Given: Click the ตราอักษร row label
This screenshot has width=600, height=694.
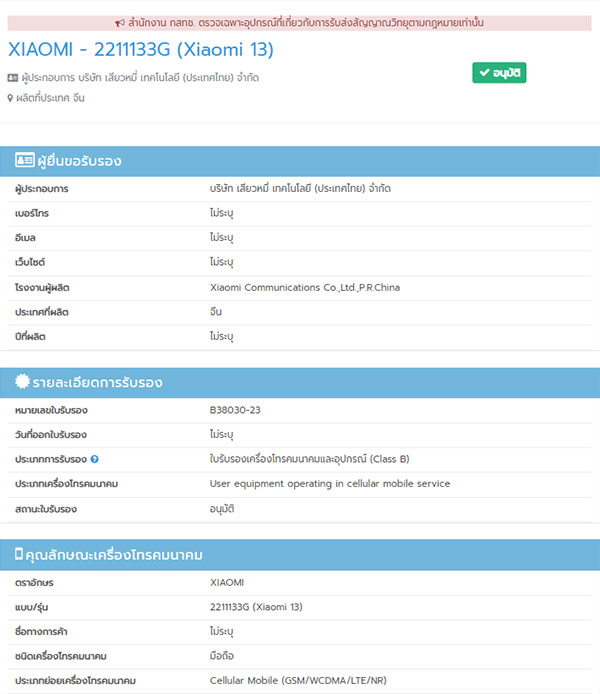Looking at the screenshot, I should pyautogui.click(x=34, y=583).
